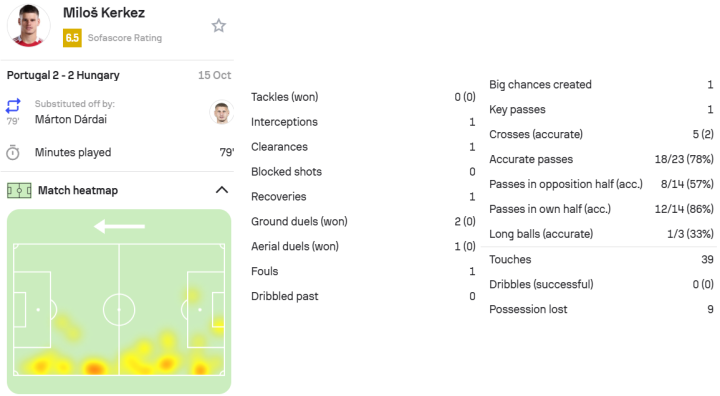Click the heatmap center circle
Image resolution: width=720 pixels, height=396 pixels.
click(119, 310)
